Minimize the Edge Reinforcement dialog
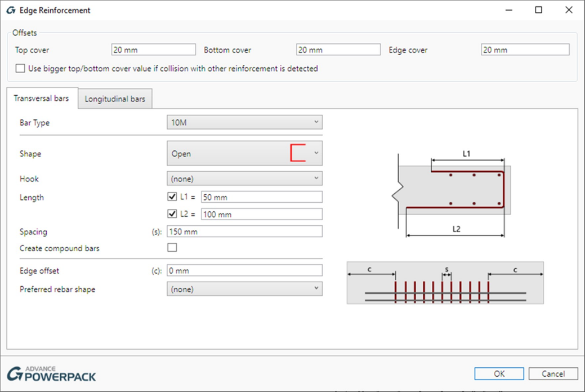 click(508, 10)
